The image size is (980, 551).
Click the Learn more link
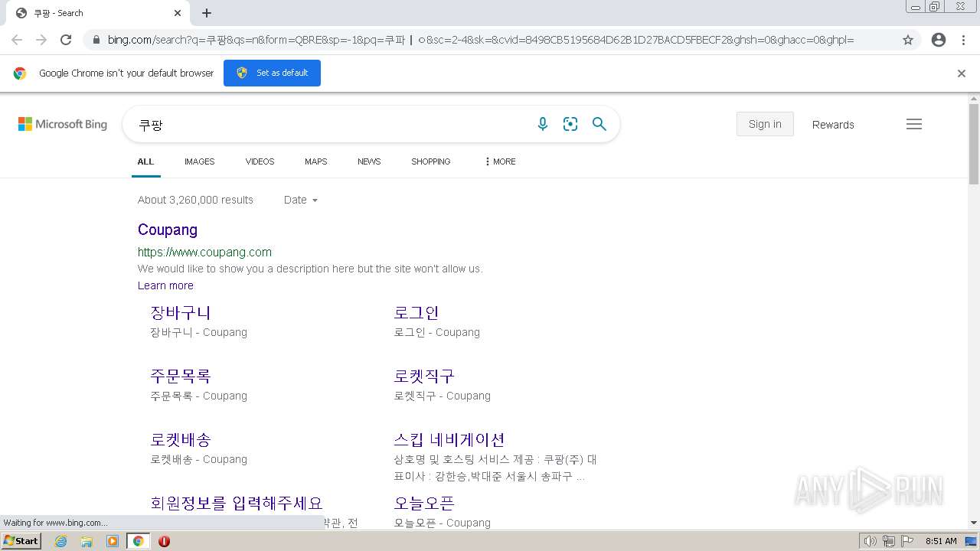click(165, 285)
